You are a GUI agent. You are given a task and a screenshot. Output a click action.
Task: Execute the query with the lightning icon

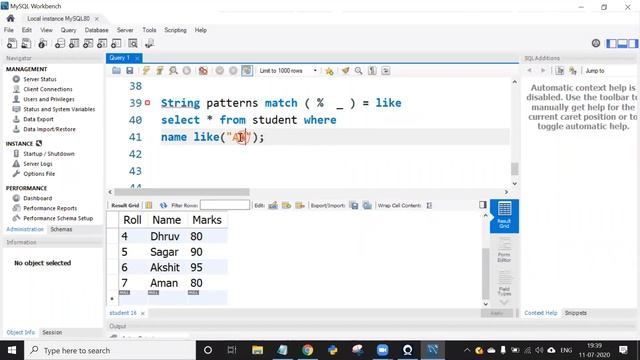point(146,71)
